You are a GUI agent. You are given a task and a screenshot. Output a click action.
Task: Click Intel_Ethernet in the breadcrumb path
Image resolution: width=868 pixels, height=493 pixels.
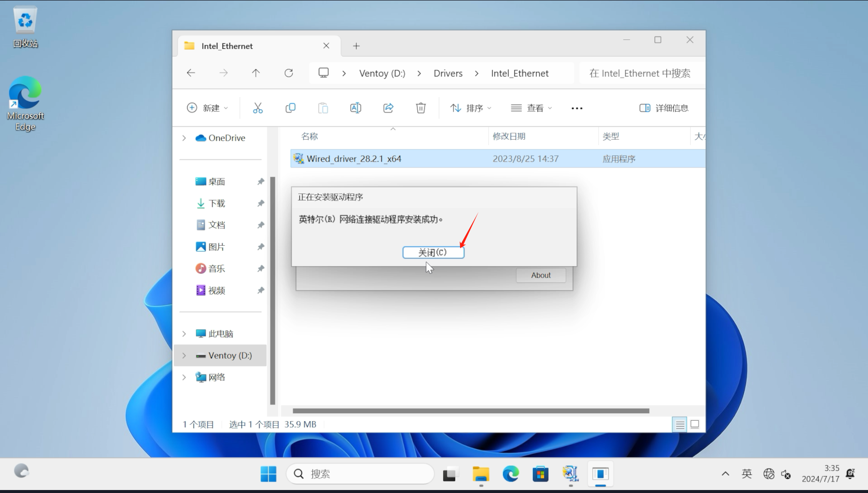click(519, 73)
